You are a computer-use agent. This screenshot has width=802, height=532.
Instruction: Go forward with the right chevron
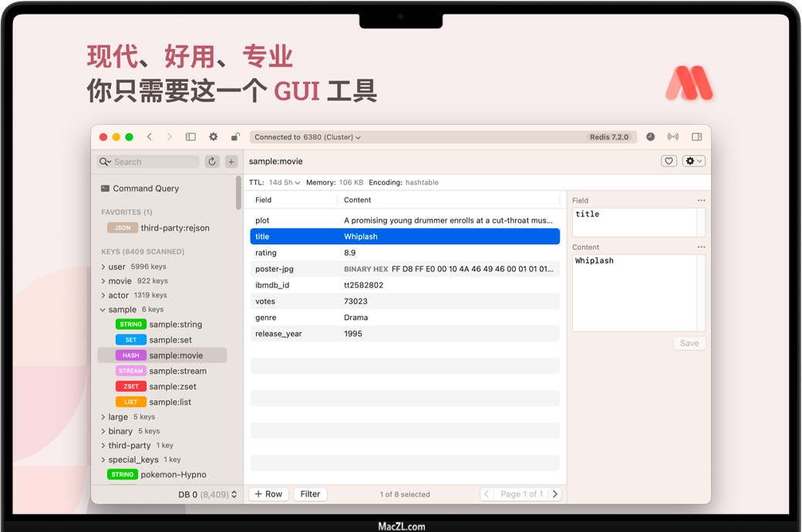click(170, 136)
